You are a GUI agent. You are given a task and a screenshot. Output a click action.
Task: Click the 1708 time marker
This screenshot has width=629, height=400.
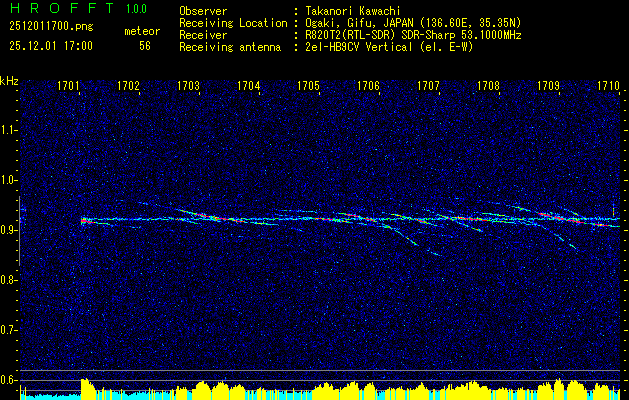tap(488, 86)
